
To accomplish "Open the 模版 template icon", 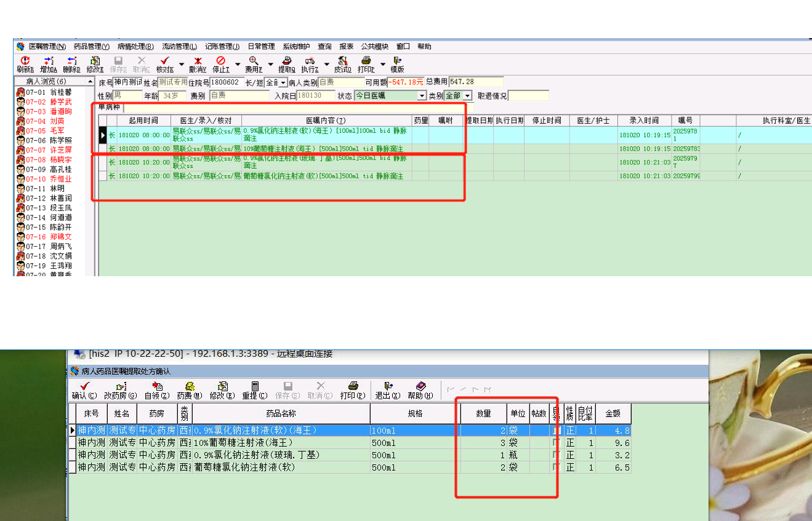I will (x=398, y=60).
